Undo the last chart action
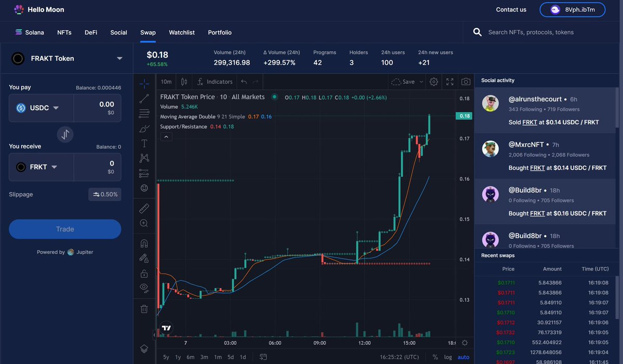Image resolution: width=623 pixels, height=364 pixels. 244,82
